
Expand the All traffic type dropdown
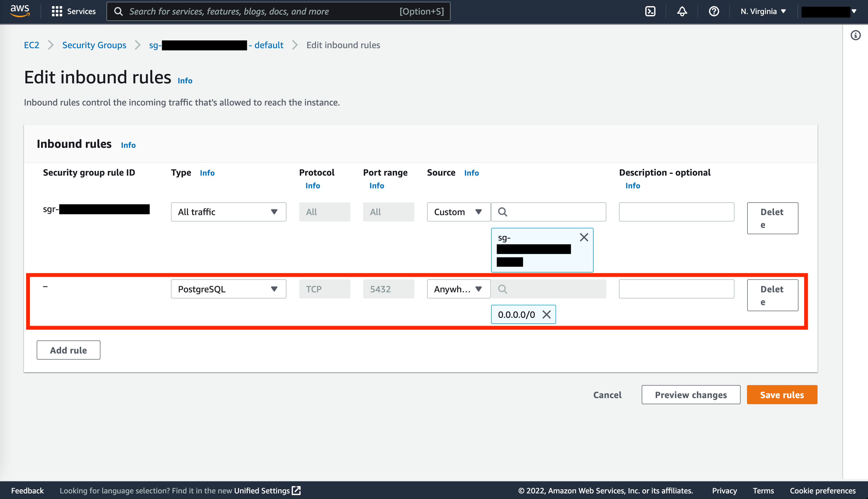tap(228, 212)
